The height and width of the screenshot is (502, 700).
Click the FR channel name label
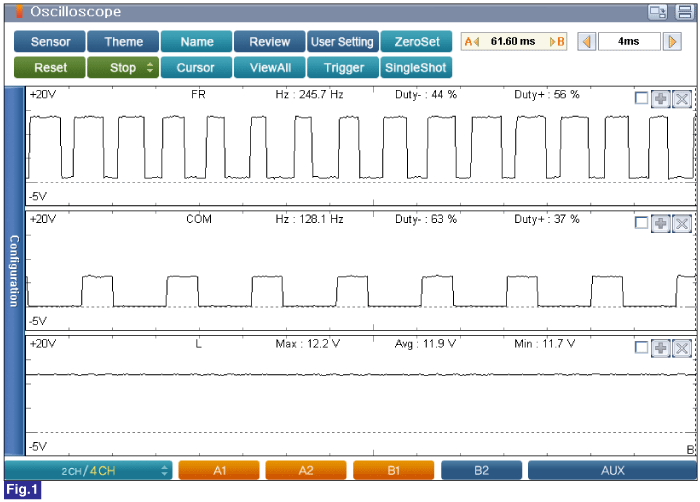coord(198,95)
